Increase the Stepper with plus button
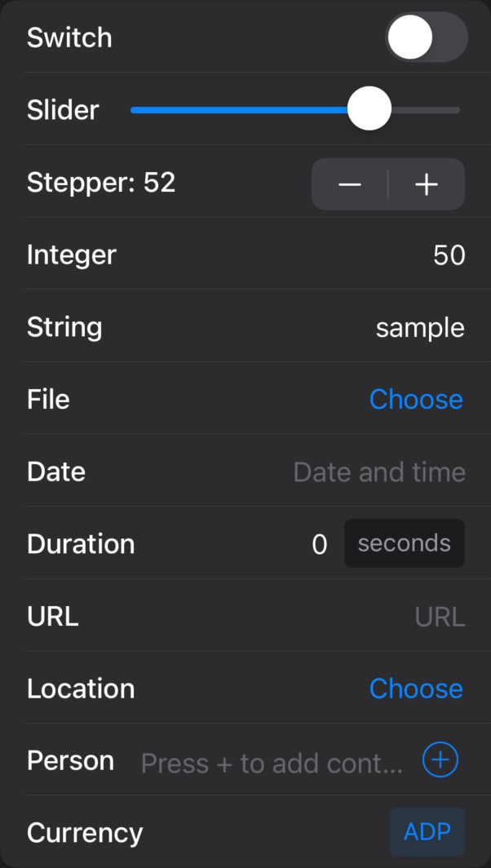 (x=427, y=184)
